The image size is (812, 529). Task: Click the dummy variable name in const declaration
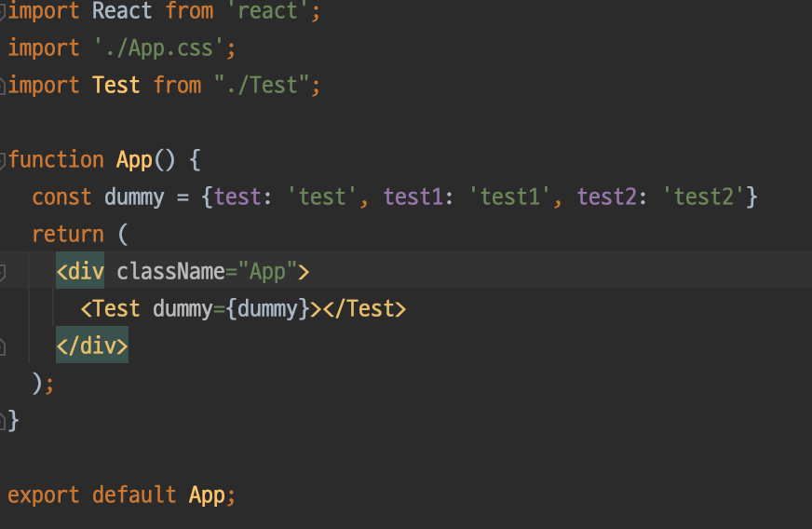pos(134,197)
